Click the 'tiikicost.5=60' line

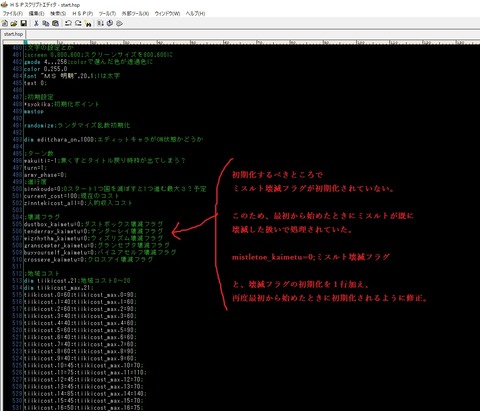80,330
